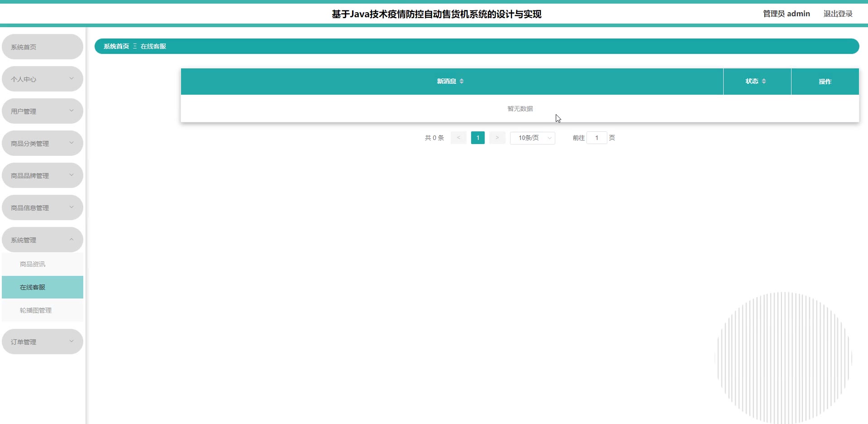Open the 轮播图管理 submenu item
868x424 pixels.
pos(43,310)
